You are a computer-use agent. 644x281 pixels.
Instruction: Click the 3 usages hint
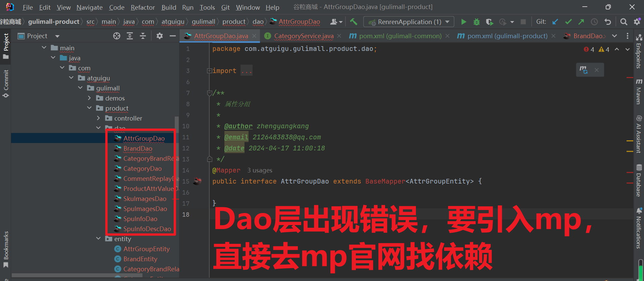click(260, 170)
